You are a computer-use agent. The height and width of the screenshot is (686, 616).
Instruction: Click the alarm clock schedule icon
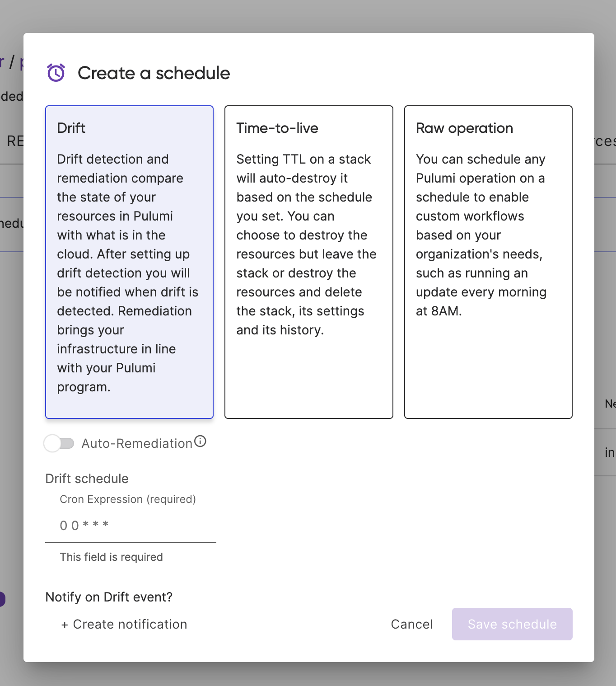56,73
